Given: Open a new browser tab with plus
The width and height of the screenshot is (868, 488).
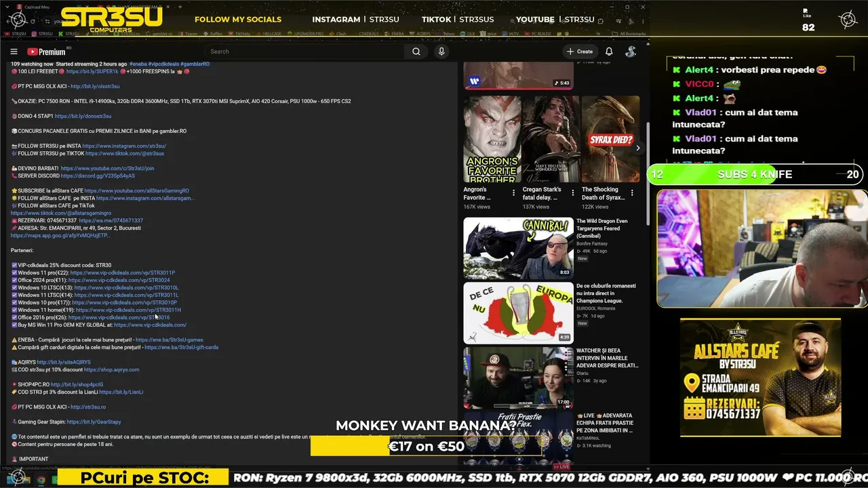Looking at the screenshot, I should click(x=180, y=7).
